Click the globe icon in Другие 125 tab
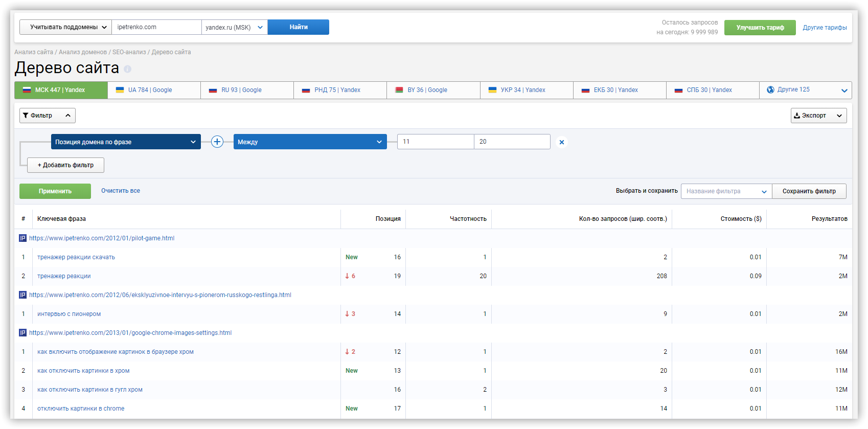Screen dimensions: 868x429 pos(770,89)
